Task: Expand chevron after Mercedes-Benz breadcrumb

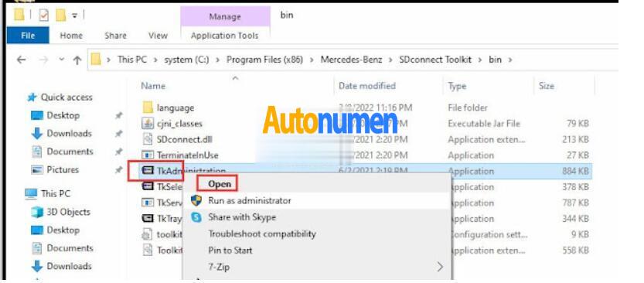Action: (390, 60)
